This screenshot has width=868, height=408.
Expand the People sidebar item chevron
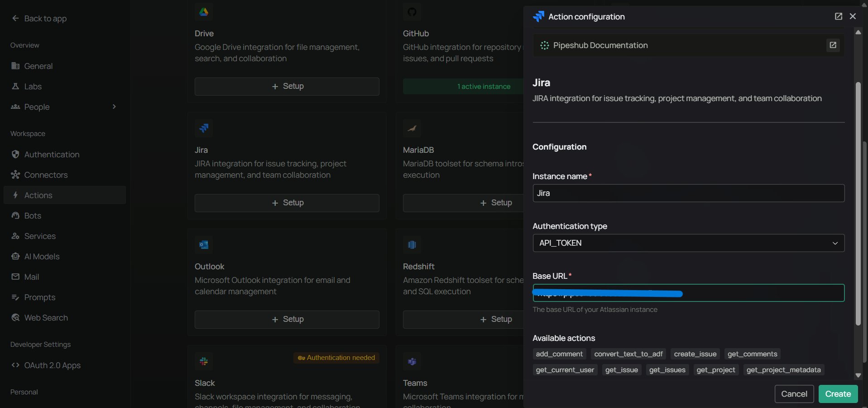(x=114, y=107)
